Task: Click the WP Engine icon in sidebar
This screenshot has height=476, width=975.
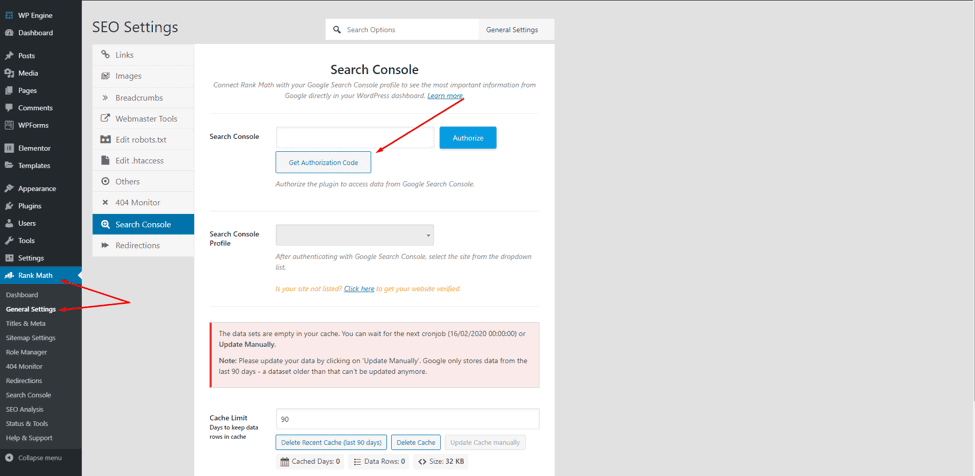Action: click(9, 15)
